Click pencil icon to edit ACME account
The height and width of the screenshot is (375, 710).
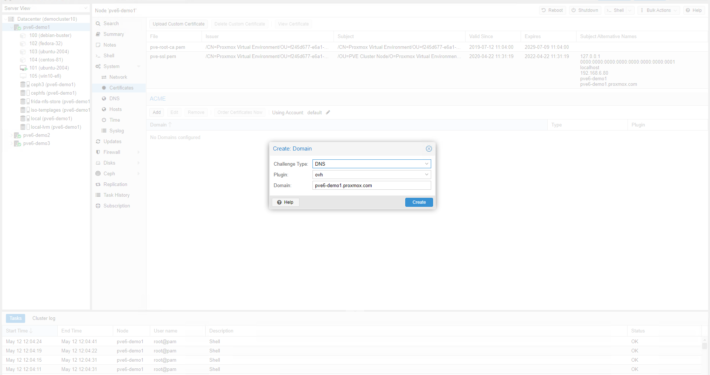click(328, 112)
